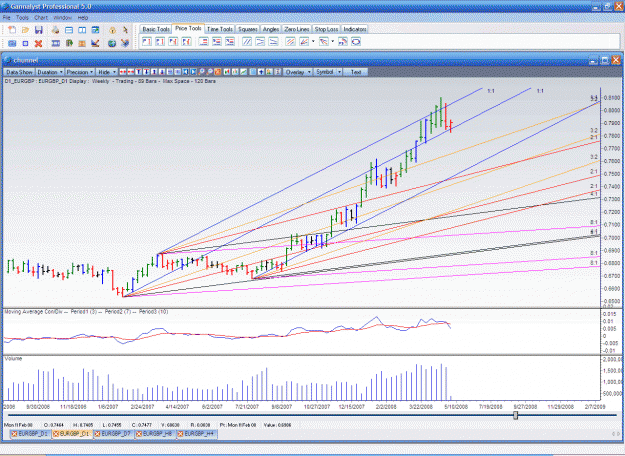625x456 pixels.
Task: Click the chart-with-arrow icon in the toolbar's second row
Action: tap(95, 43)
